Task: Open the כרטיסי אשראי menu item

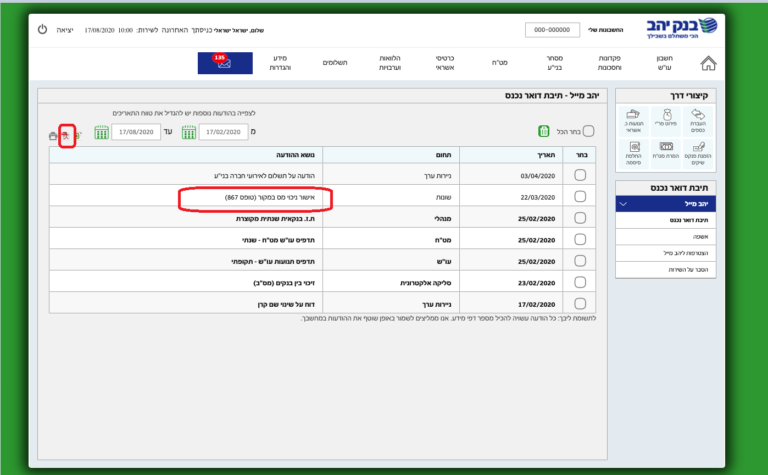Action: (x=446, y=63)
